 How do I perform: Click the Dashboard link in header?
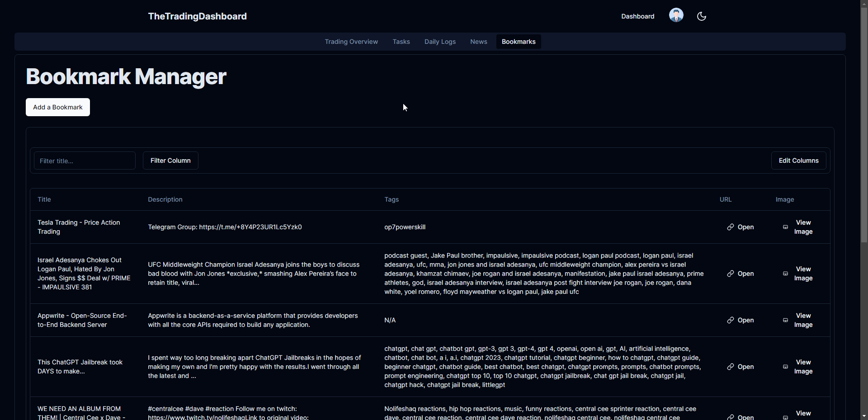637,16
